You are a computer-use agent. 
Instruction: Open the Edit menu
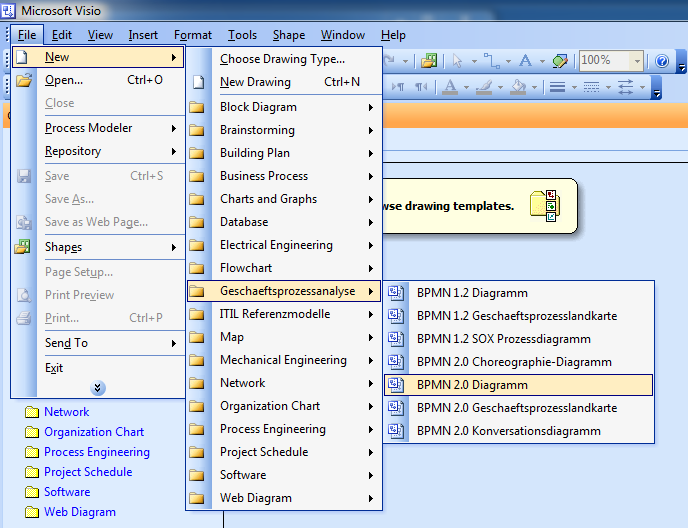[x=61, y=35]
